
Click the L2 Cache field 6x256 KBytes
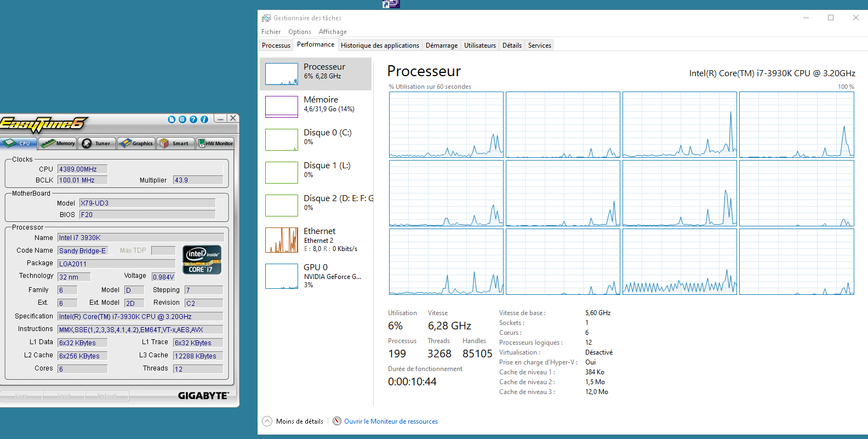click(82, 356)
